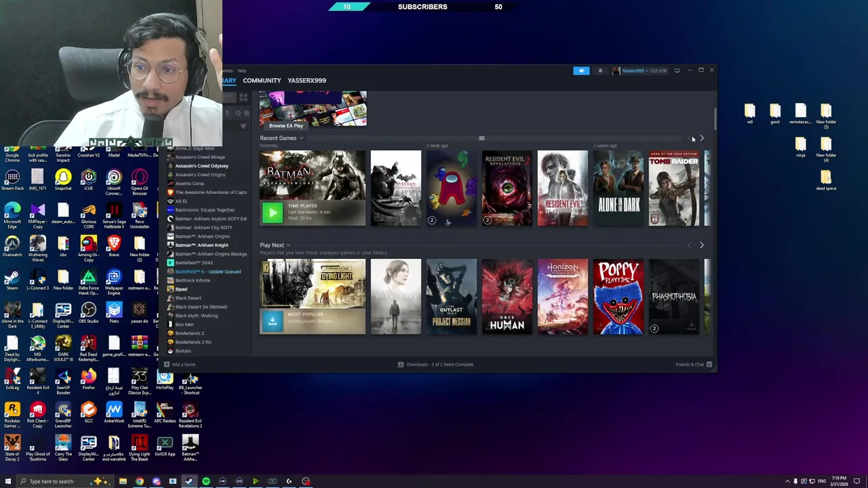
Task: Expand the Recent Games dropdown
Action: pos(301,138)
